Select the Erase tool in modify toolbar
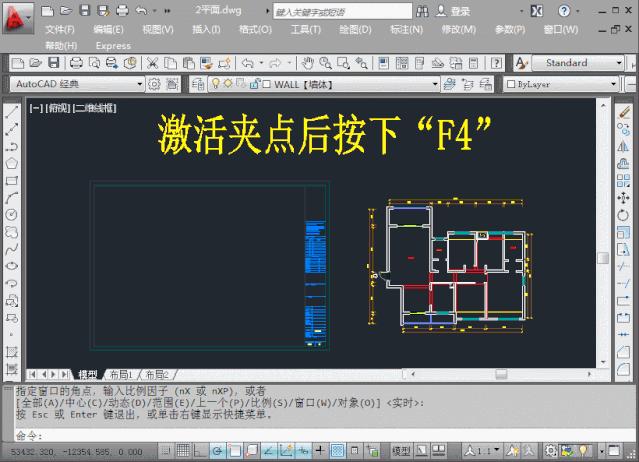This screenshot has width=639, height=462. tap(623, 112)
